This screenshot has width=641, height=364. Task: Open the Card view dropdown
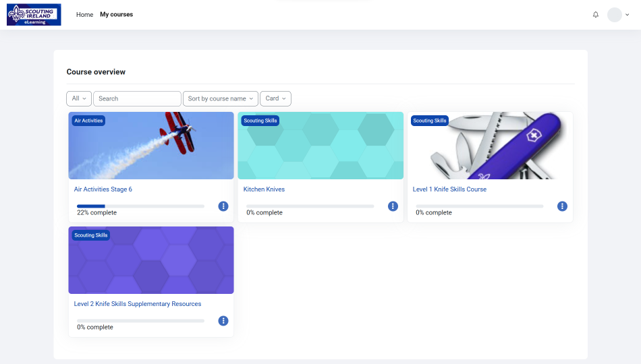pos(275,98)
